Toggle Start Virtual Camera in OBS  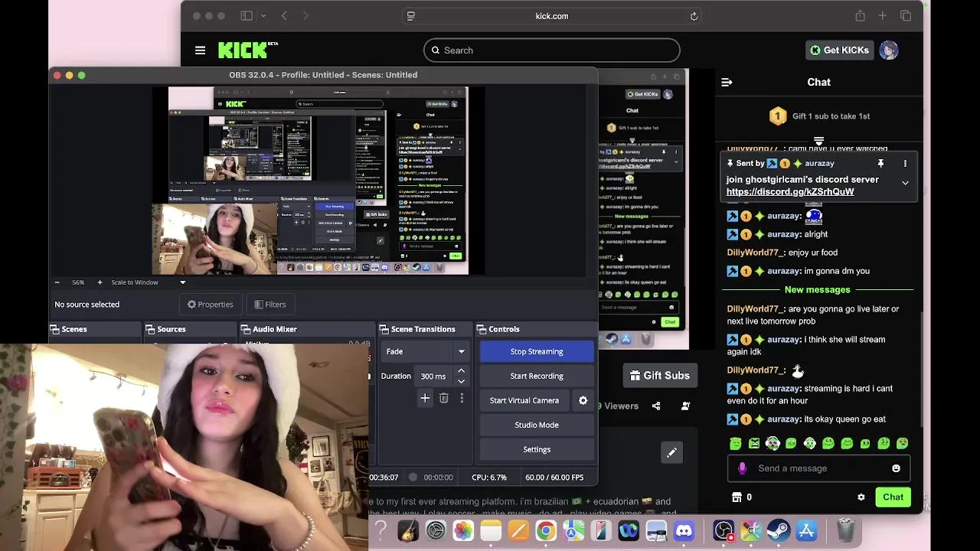[524, 400]
